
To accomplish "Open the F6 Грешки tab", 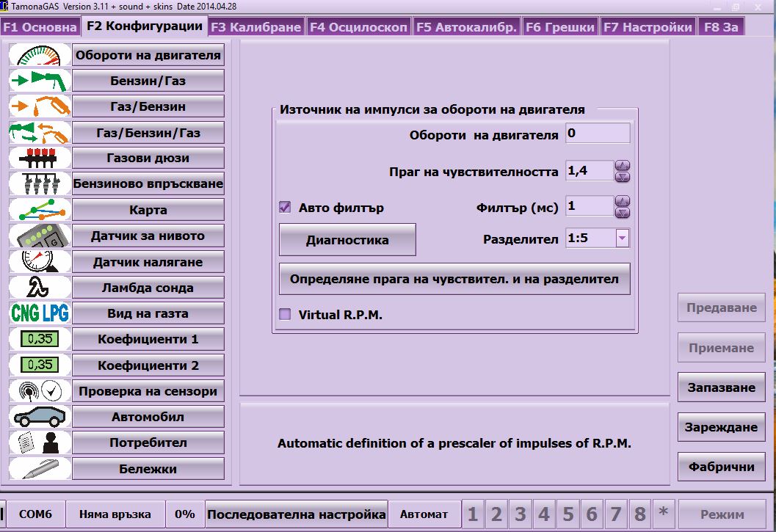I will 559,27.
